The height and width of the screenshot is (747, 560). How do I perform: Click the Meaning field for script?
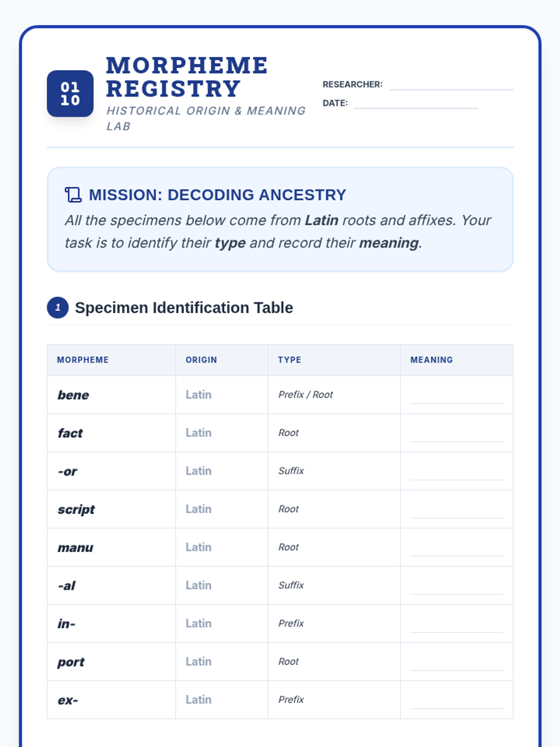456,510
